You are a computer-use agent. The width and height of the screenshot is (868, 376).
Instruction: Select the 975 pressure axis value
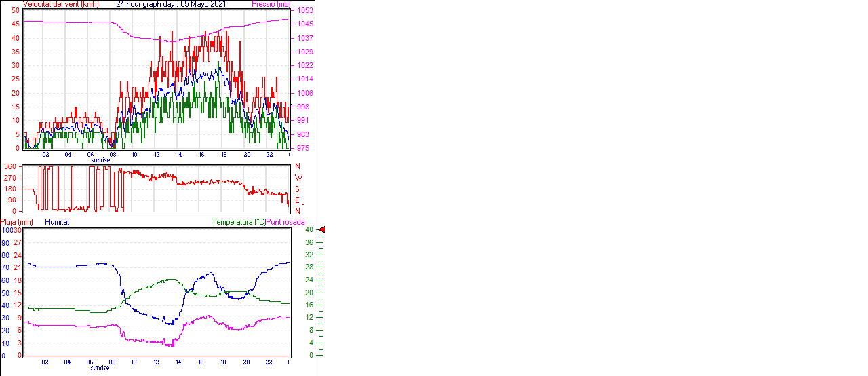pyautogui.click(x=304, y=148)
